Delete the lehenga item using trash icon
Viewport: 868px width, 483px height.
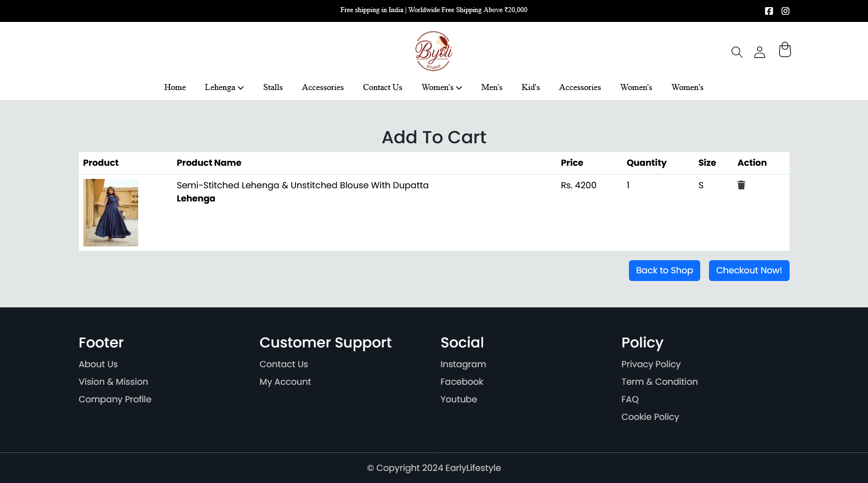[x=741, y=185]
